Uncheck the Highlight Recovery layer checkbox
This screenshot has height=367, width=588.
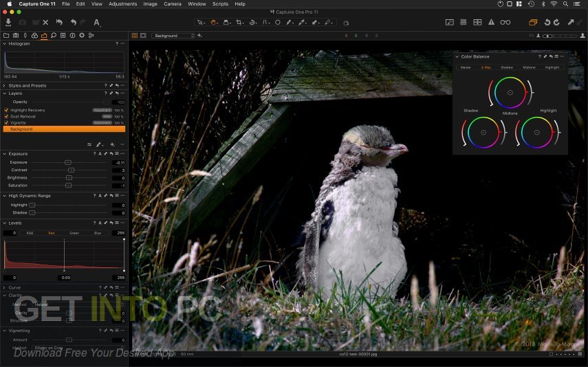(x=6, y=110)
